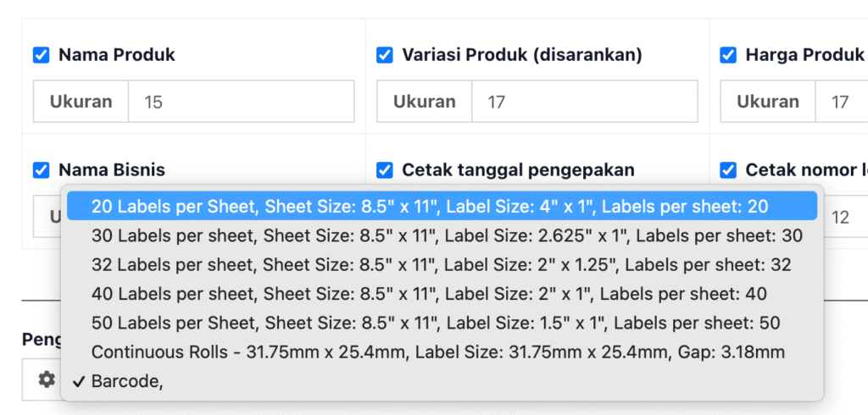Select Continuous Rolls 31.75mm x 25.4mm option

click(437, 351)
